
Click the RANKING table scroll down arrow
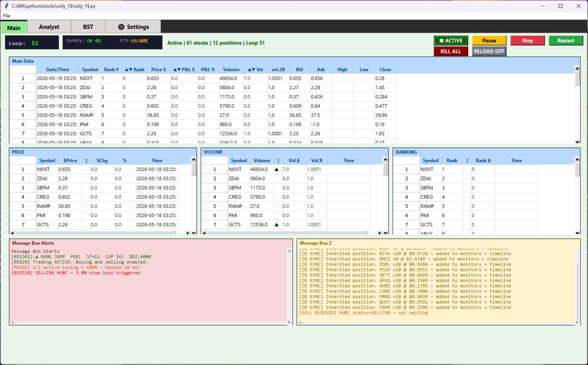point(577,233)
